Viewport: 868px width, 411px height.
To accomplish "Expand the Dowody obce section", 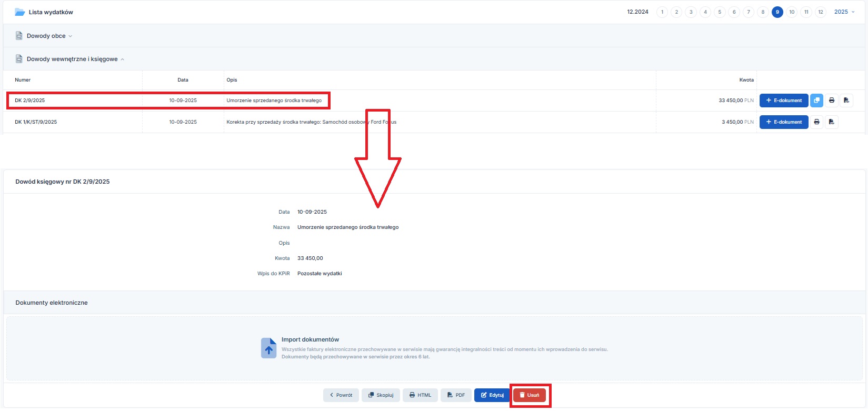I will click(x=48, y=36).
